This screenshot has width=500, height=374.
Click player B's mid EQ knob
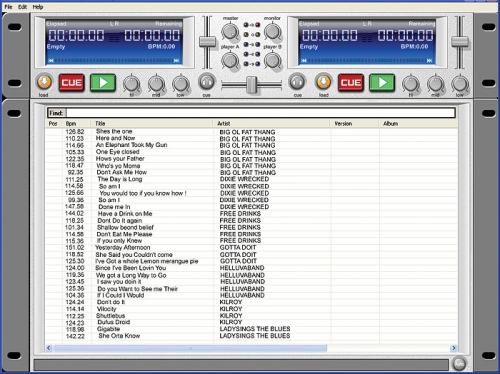(435, 84)
